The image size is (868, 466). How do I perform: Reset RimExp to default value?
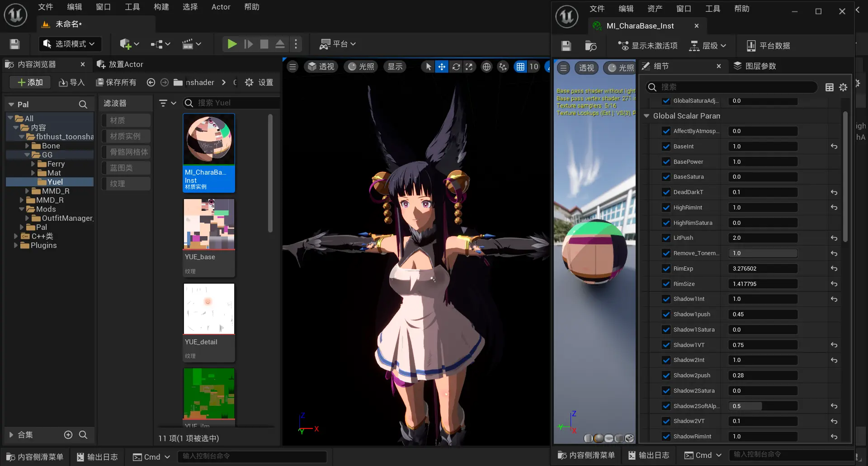pyautogui.click(x=834, y=269)
